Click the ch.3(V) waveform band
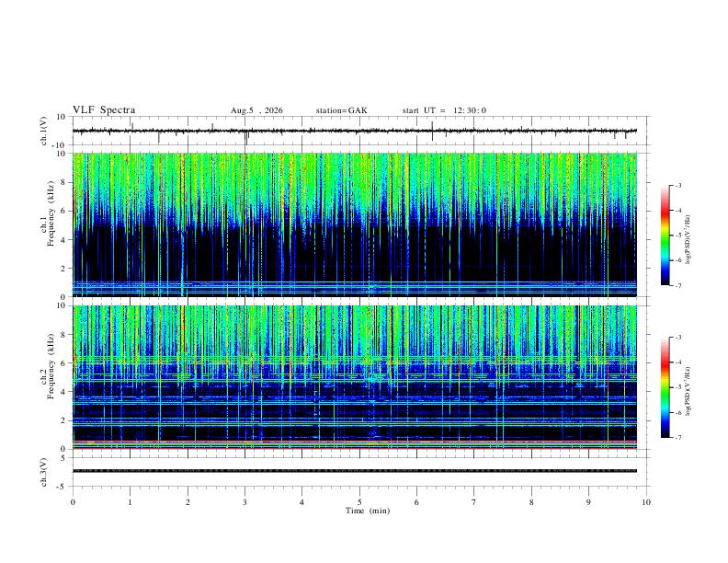 pos(355,471)
